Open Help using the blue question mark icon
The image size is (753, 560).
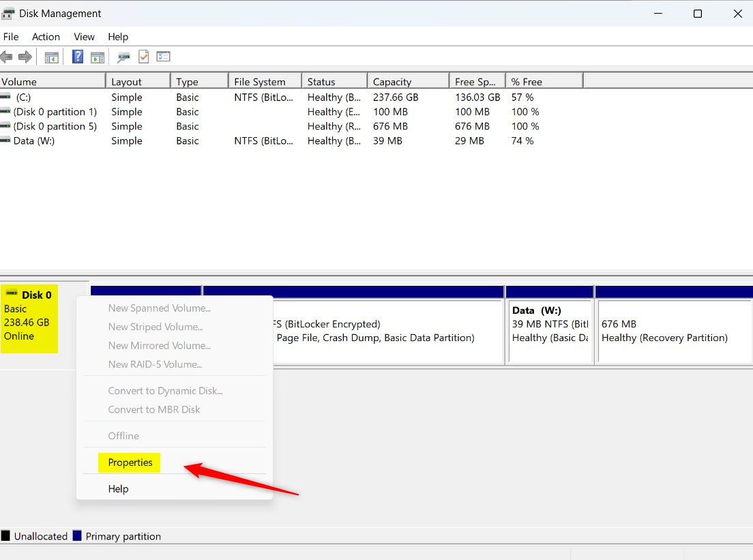[77, 57]
